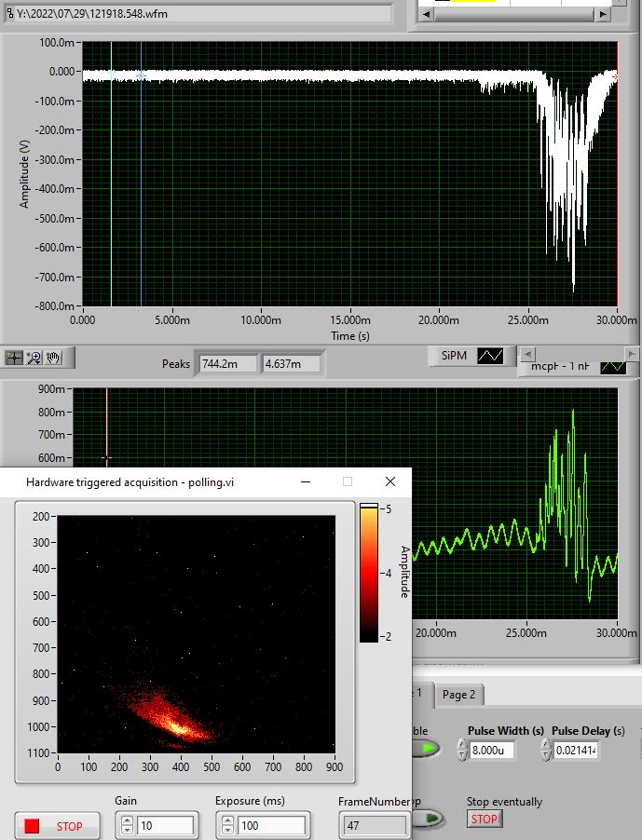Increase Pulse Width with the up arrow
This screenshot has height=840, width=642.
click(x=462, y=745)
